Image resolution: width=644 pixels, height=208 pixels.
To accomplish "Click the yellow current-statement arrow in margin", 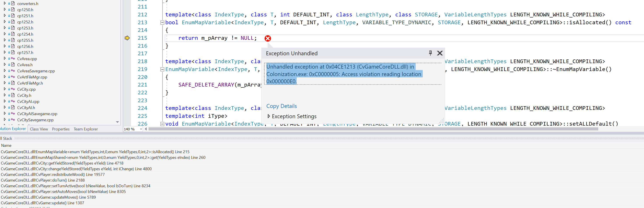I will tap(127, 38).
